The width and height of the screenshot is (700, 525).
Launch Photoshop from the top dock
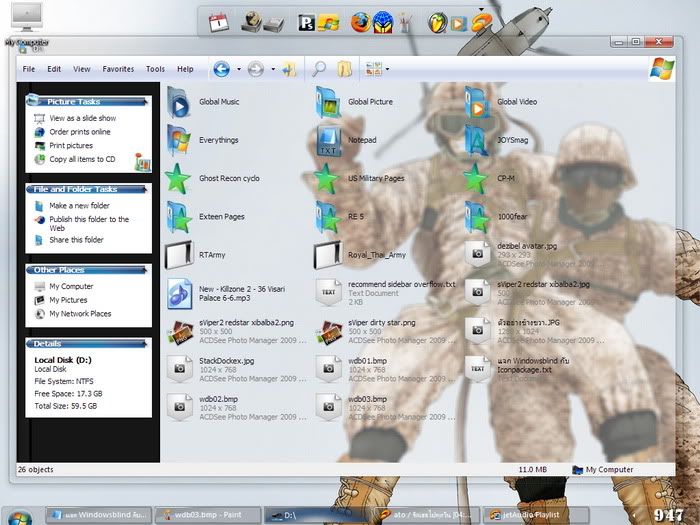pos(307,22)
